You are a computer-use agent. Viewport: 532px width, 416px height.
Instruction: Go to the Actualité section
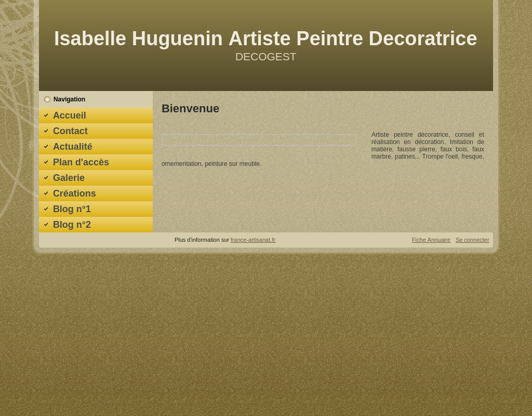(x=96, y=147)
